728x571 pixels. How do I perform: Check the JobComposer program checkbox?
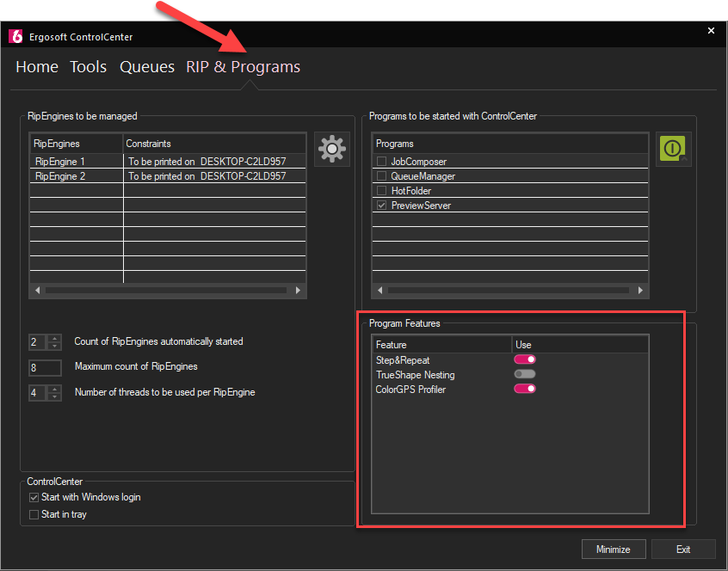pyautogui.click(x=382, y=162)
